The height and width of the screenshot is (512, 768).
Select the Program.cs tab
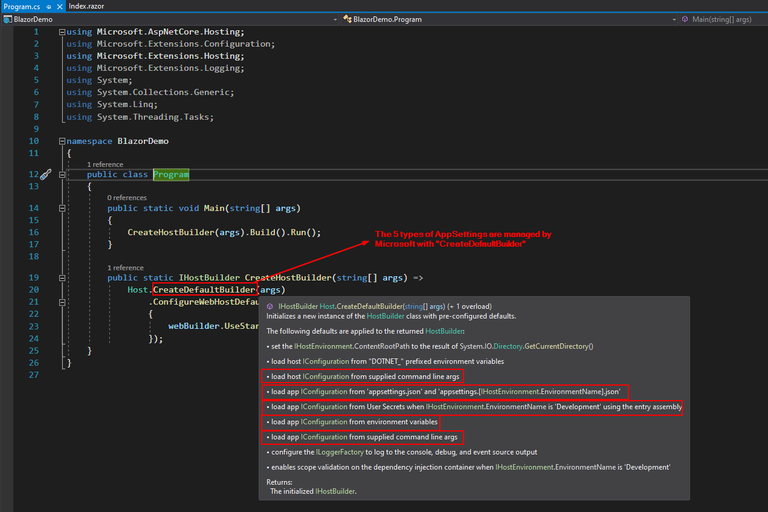pos(20,6)
